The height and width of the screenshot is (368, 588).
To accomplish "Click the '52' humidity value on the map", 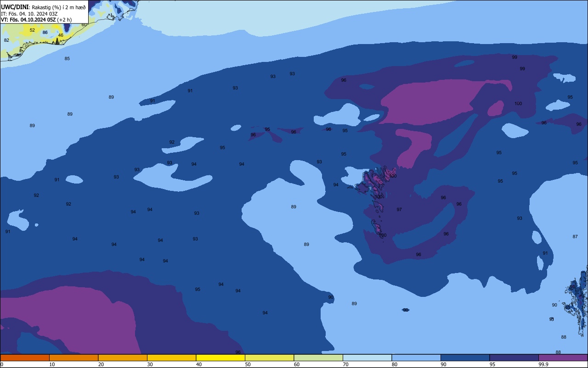I will [x=32, y=30].
